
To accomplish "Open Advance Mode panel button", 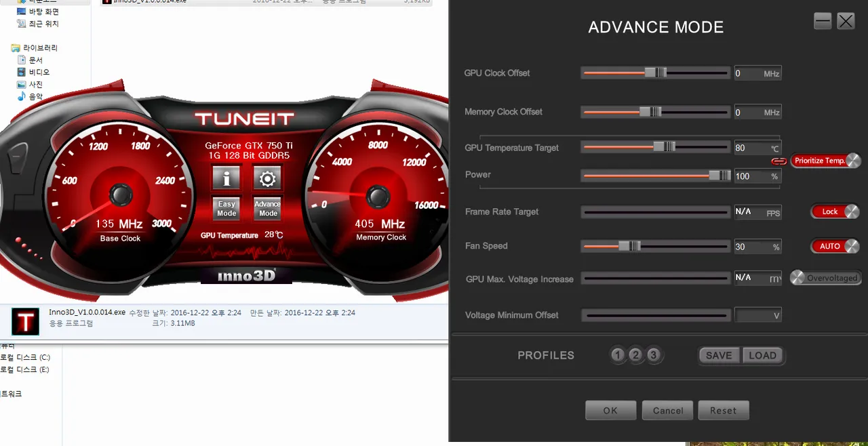I will [267, 208].
